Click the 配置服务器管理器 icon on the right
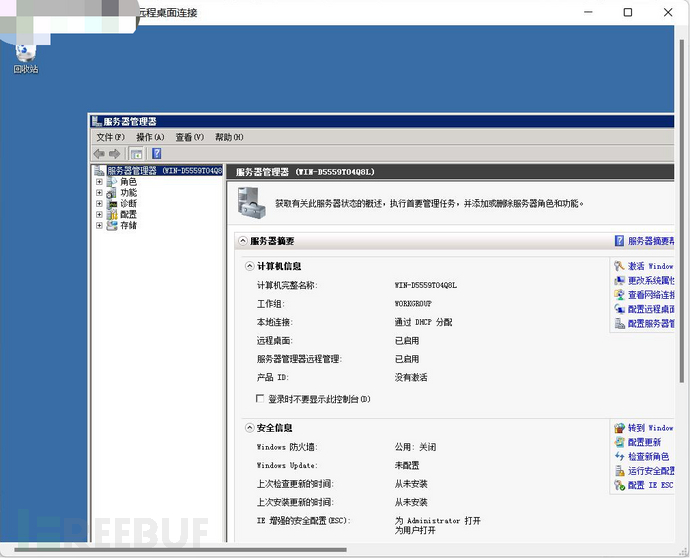690x558 pixels. click(x=620, y=323)
